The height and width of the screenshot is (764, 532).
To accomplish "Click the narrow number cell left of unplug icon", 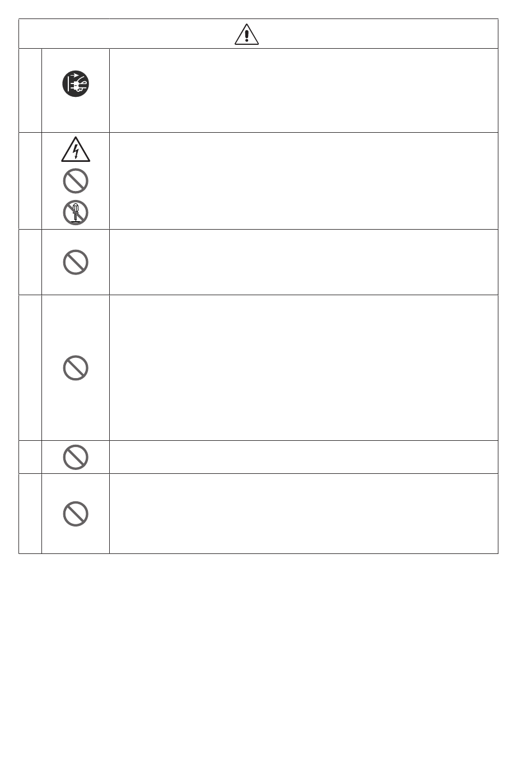I will point(30,91).
